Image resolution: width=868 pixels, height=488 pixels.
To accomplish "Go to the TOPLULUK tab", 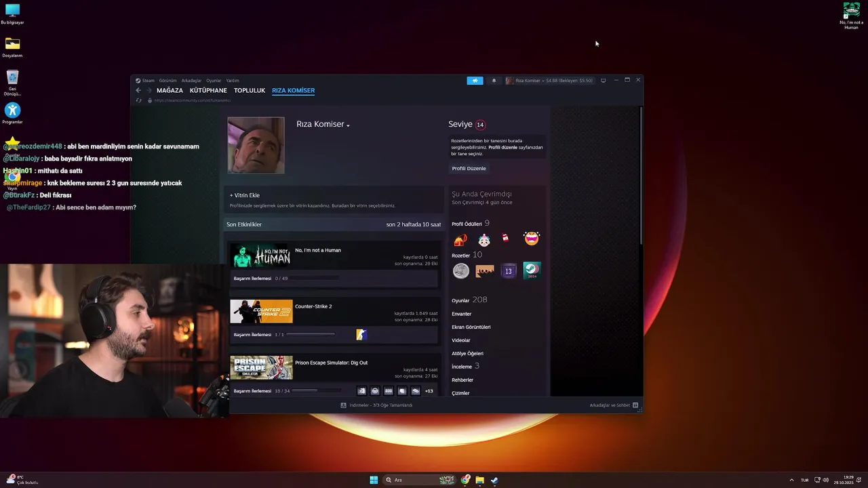I will (x=250, y=90).
